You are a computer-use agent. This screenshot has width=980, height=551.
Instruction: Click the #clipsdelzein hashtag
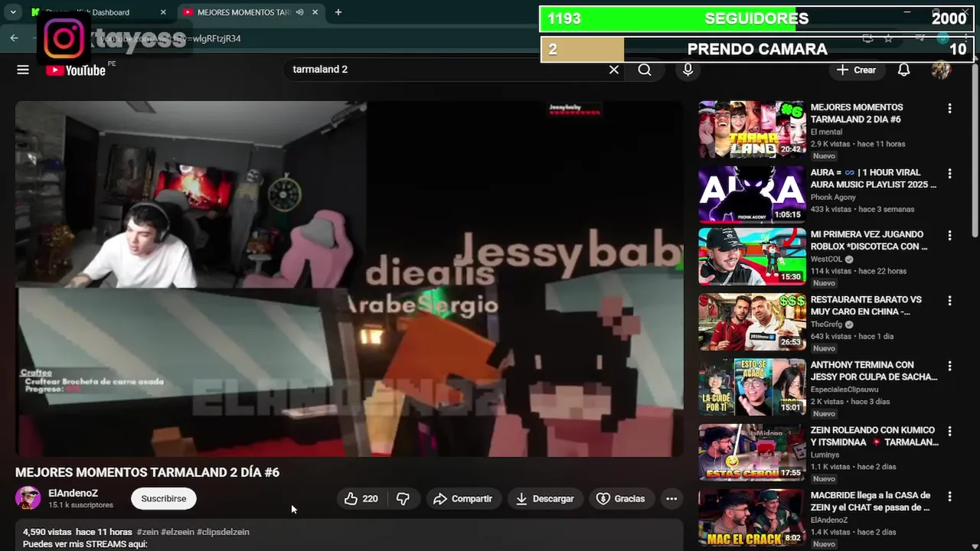[223, 532]
